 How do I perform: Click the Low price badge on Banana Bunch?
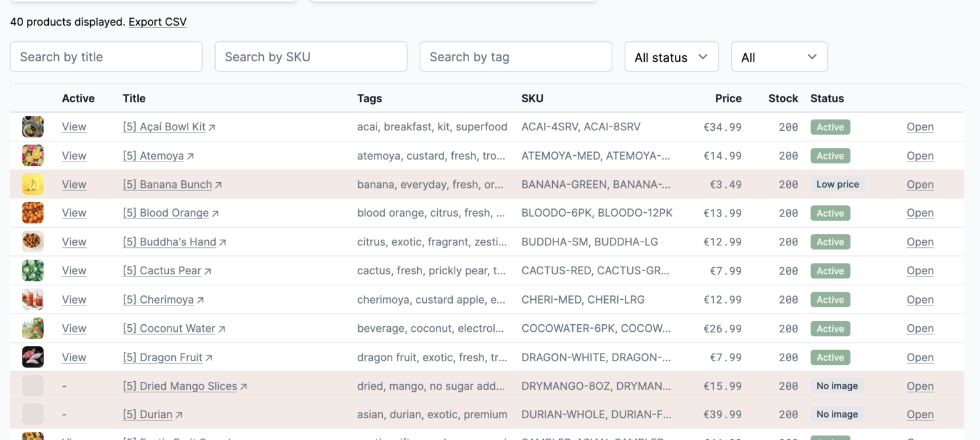tap(837, 185)
